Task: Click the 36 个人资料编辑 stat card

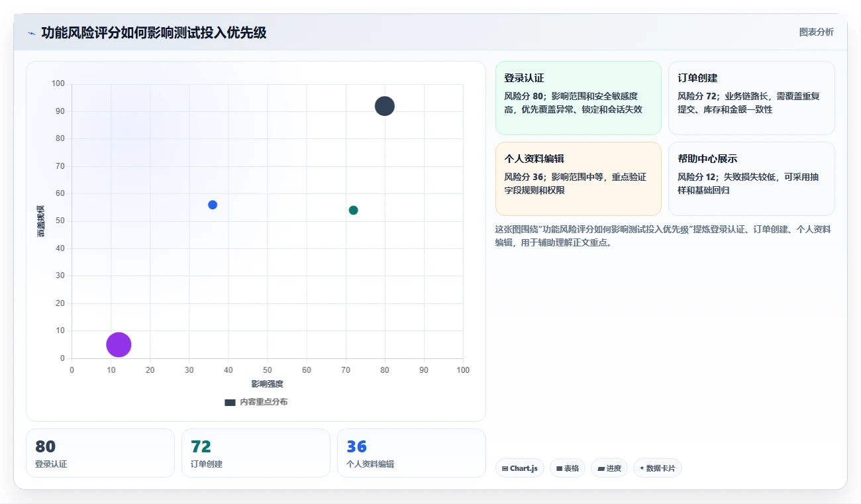Action: (x=411, y=453)
